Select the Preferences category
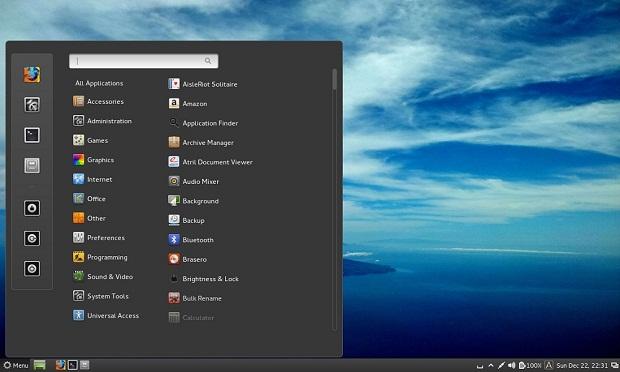The width and height of the screenshot is (620, 372). point(99,238)
